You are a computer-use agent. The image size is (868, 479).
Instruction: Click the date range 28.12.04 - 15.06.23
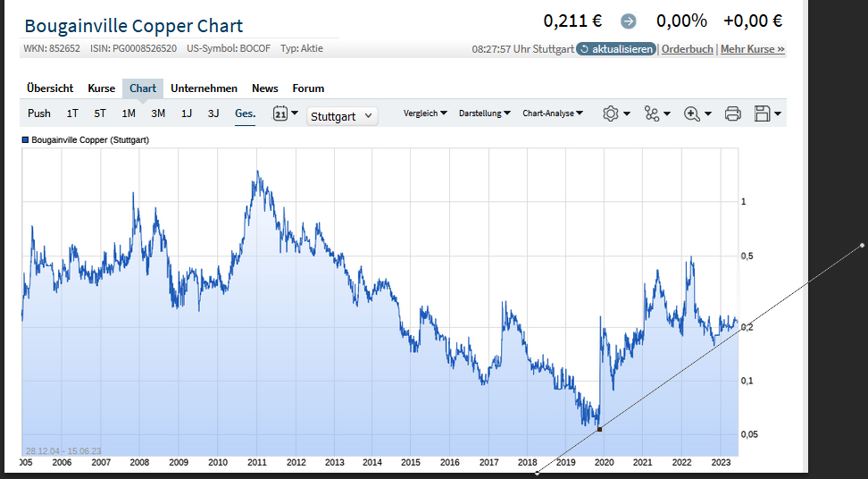click(63, 451)
